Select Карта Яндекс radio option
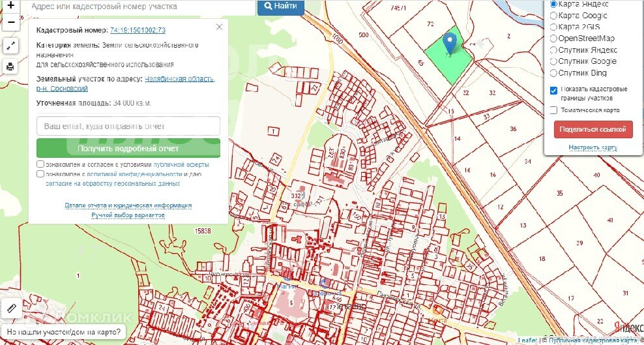This screenshot has width=644, height=345. (x=553, y=4)
